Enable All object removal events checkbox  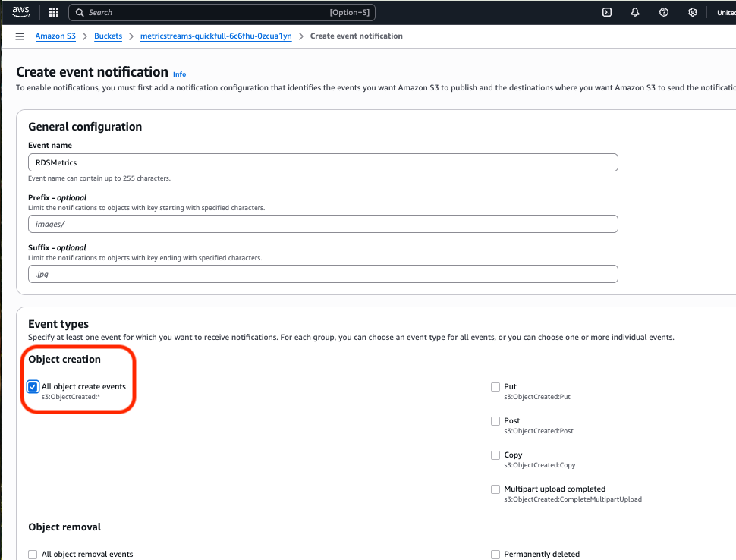[33, 555]
